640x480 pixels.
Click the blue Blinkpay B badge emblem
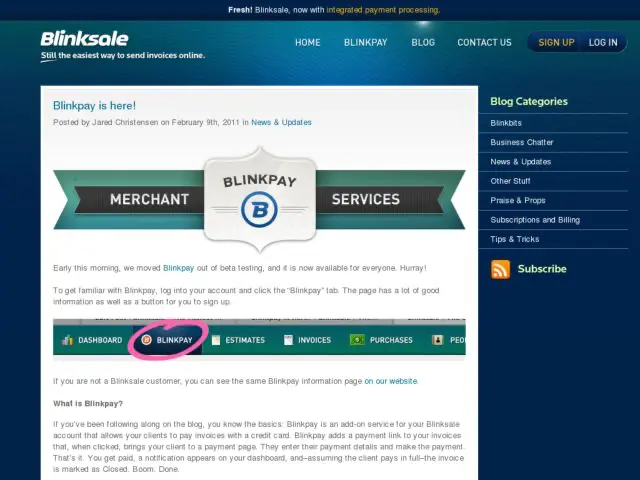click(x=259, y=210)
